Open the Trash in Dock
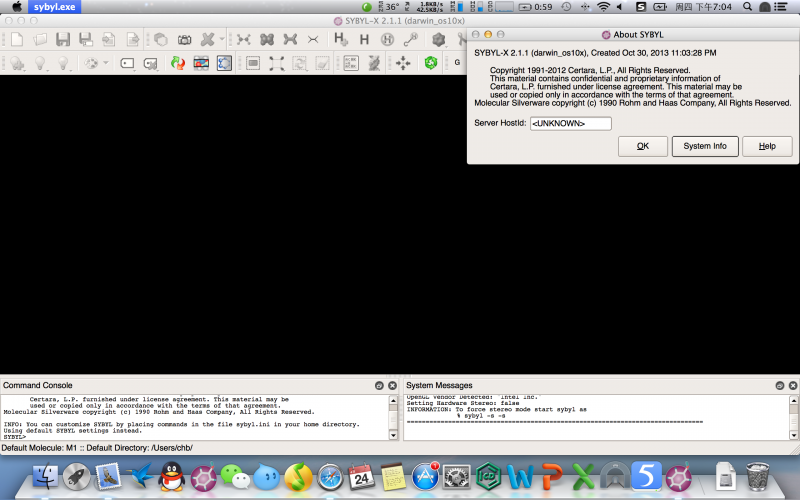 click(x=757, y=477)
